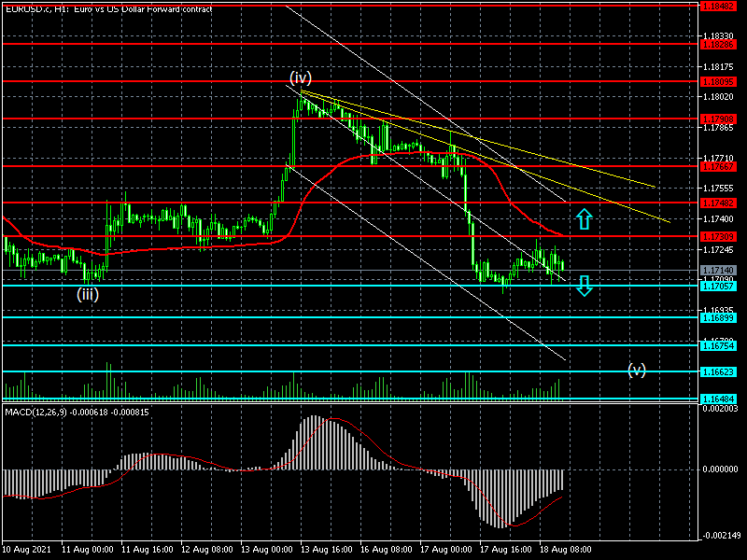Click the 1.17555 price scale value
The image size is (747, 560).
click(718, 189)
